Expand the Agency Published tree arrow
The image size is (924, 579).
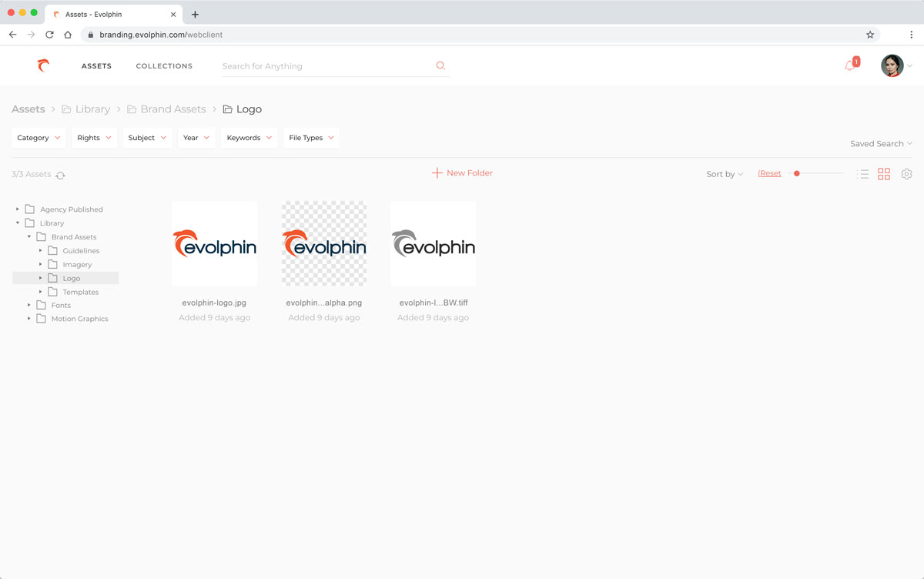[18, 209]
